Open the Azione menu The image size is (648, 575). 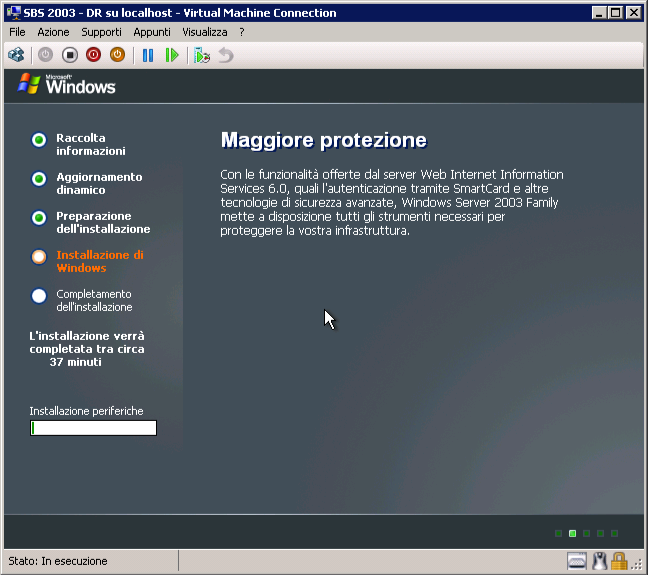pyautogui.click(x=53, y=32)
